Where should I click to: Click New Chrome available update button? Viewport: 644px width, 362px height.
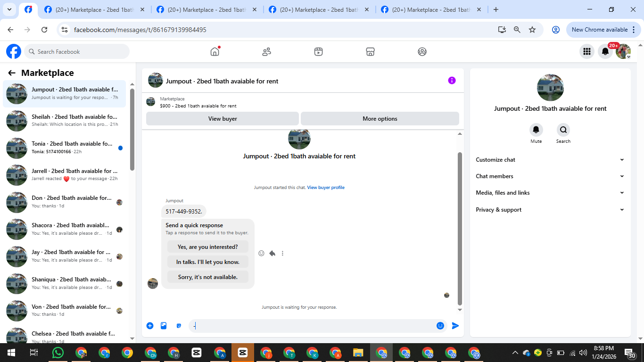(604, 30)
